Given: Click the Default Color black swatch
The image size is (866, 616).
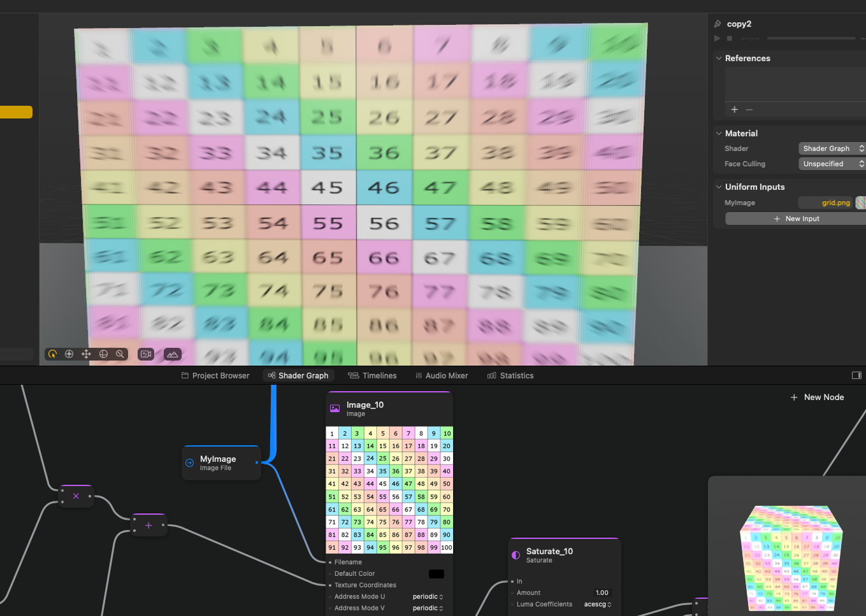Looking at the screenshot, I should click(437, 574).
